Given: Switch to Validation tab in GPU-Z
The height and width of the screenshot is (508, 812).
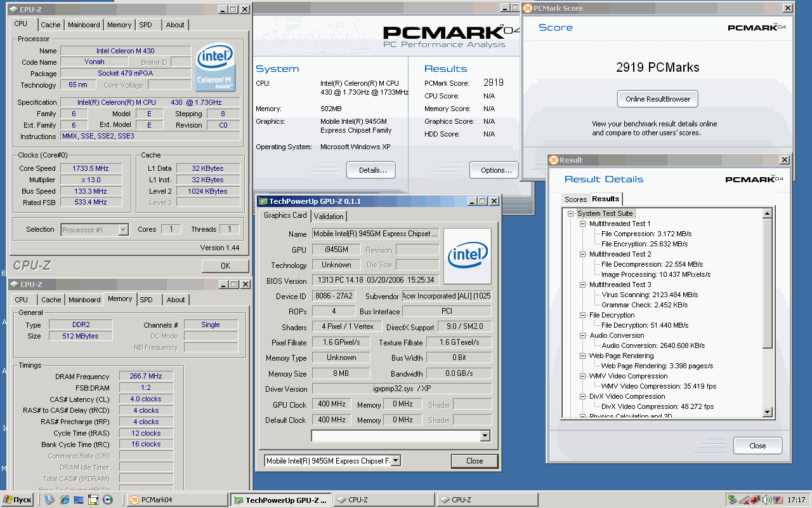Looking at the screenshot, I should (x=329, y=216).
